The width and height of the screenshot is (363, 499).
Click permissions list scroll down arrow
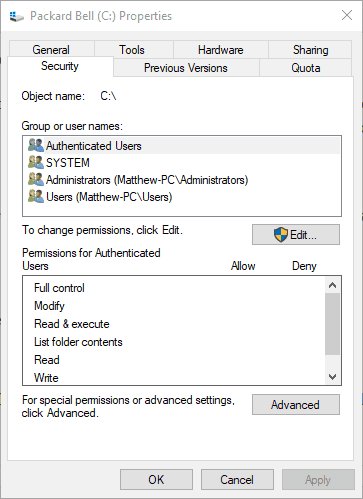(332, 377)
